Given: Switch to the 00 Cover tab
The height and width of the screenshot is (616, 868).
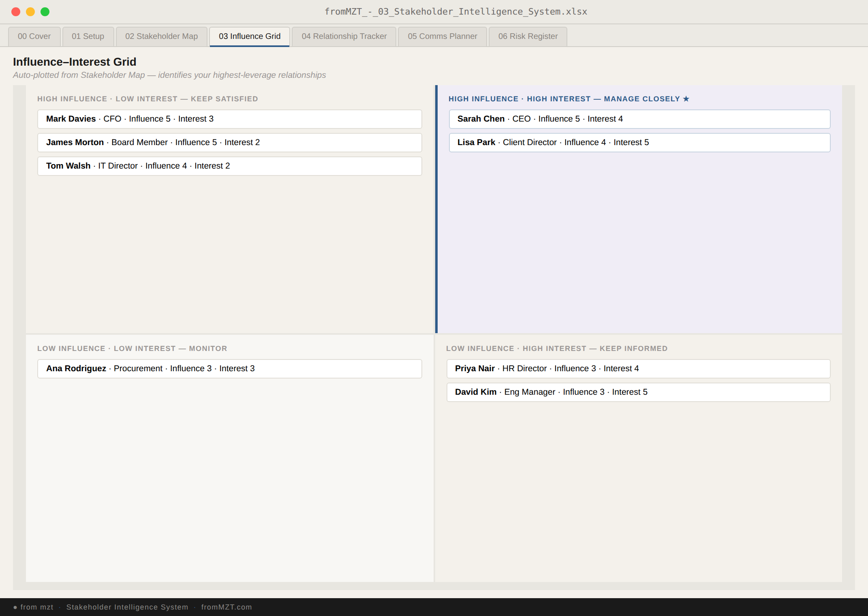Looking at the screenshot, I should (x=34, y=36).
